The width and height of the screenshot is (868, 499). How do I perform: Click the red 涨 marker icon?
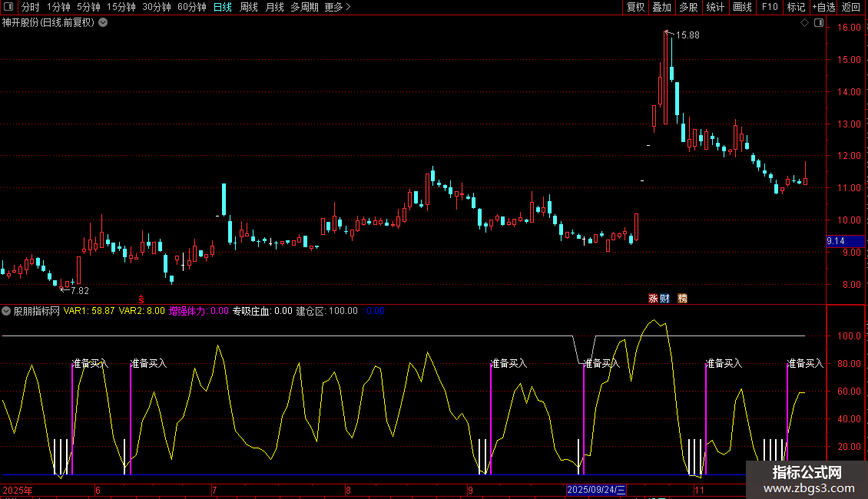653,298
